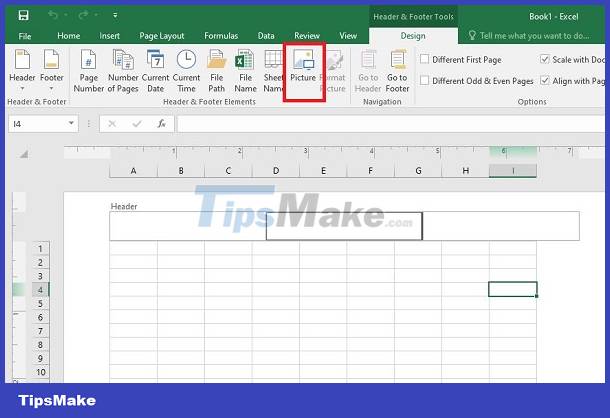Select column H header
The height and width of the screenshot is (418, 610).
[465, 170]
